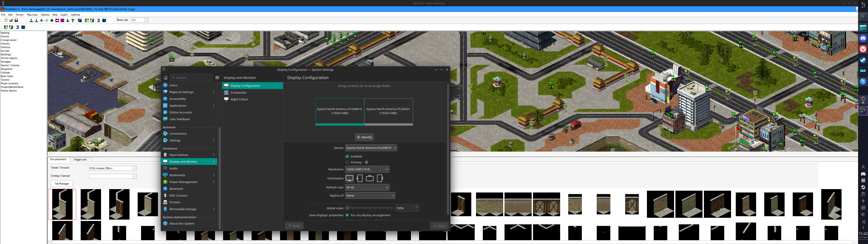Open the Device dropdown
Viewport: 868px width, 244px height.
tap(371, 148)
